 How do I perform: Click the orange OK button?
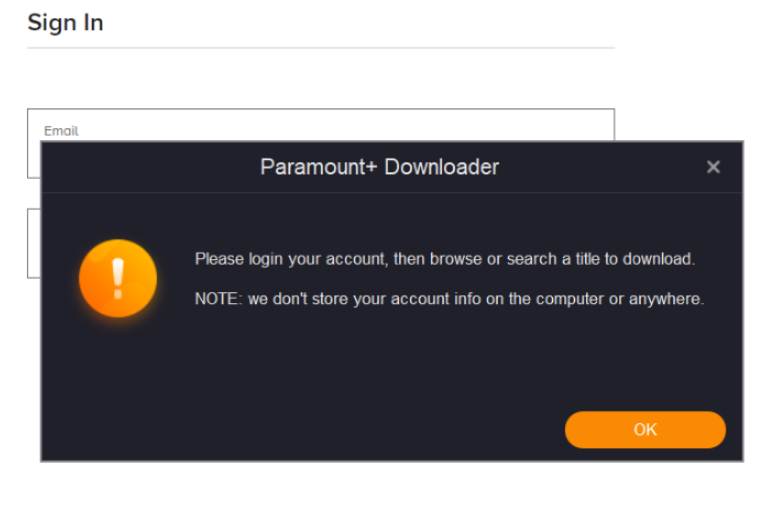pyautogui.click(x=645, y=429)
